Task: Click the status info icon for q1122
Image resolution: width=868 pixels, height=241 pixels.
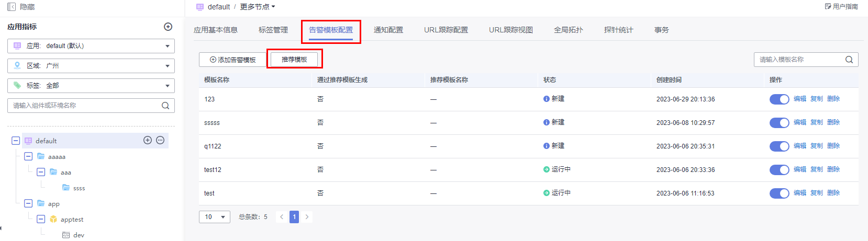Action: click(x=547, y=146)
